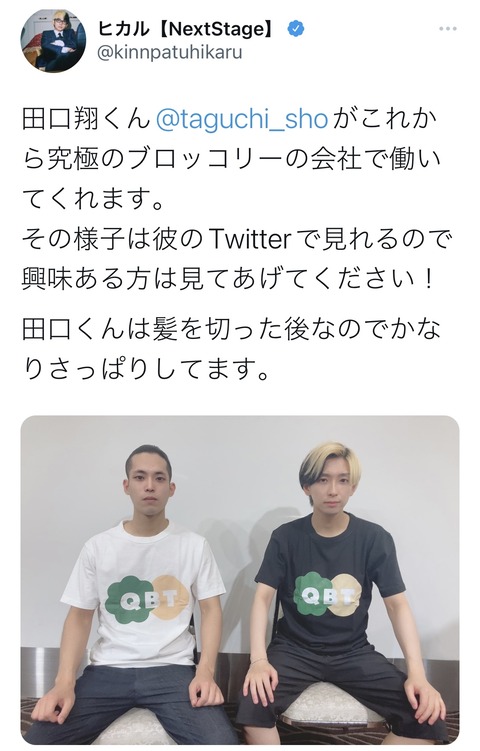Click the paragraph starting 田口くんは髪を切った
Screen dimensions: 480x751
coord(231,349)
